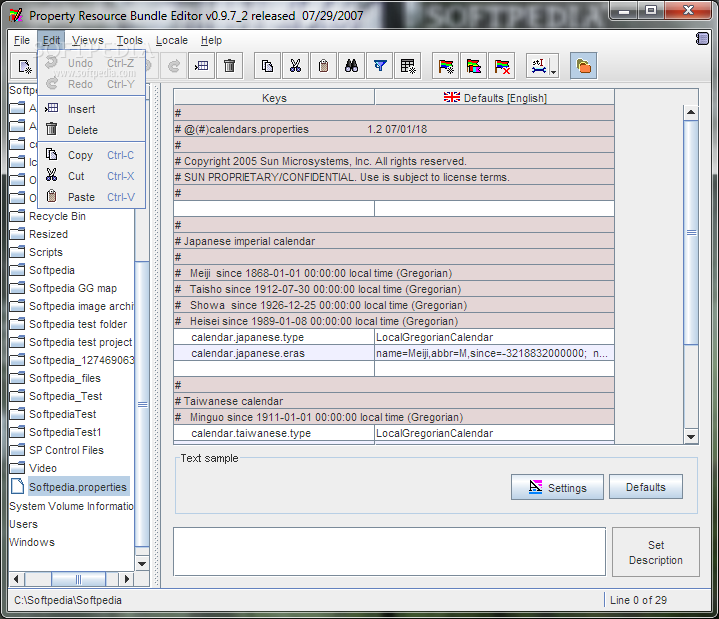Image resolution: width=719 pixels, height=619 pixels.
Task: Click the table scrollbar down arrow
Action: coord(691,437)
